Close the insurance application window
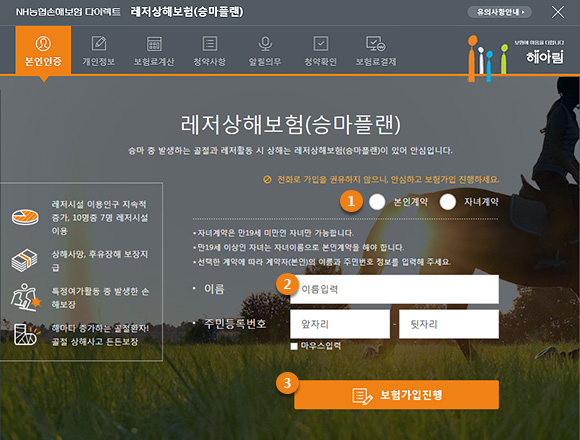580x440 pixels. (x=558, y=12)
